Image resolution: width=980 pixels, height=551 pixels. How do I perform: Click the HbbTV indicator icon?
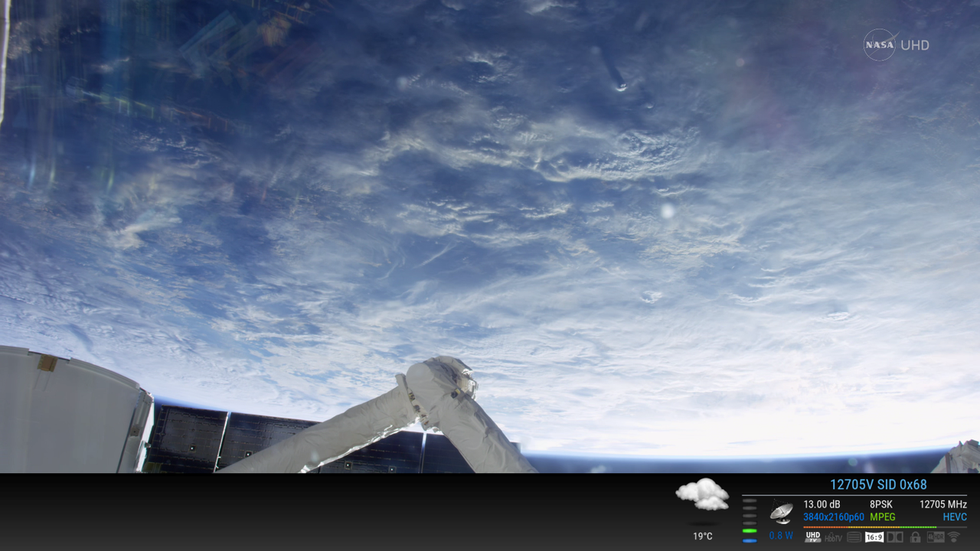click(x=834, y=537)
